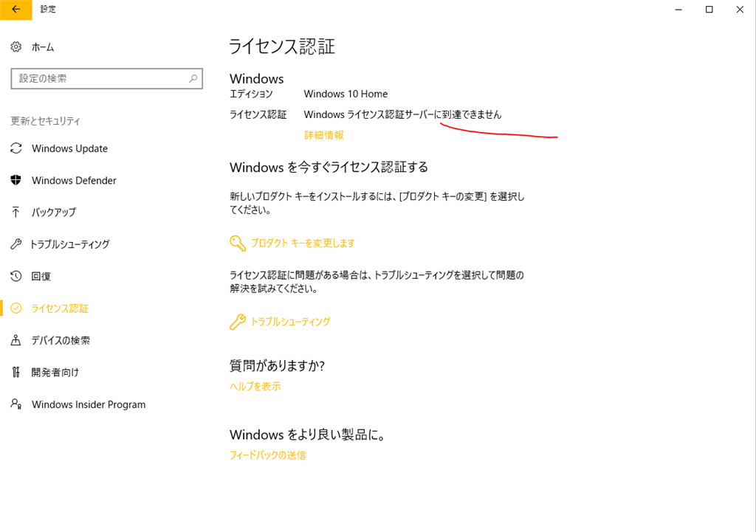Click the ライセンス認証 page title
756x532 pixels.
pyautogui.click(x=282, y=46)
